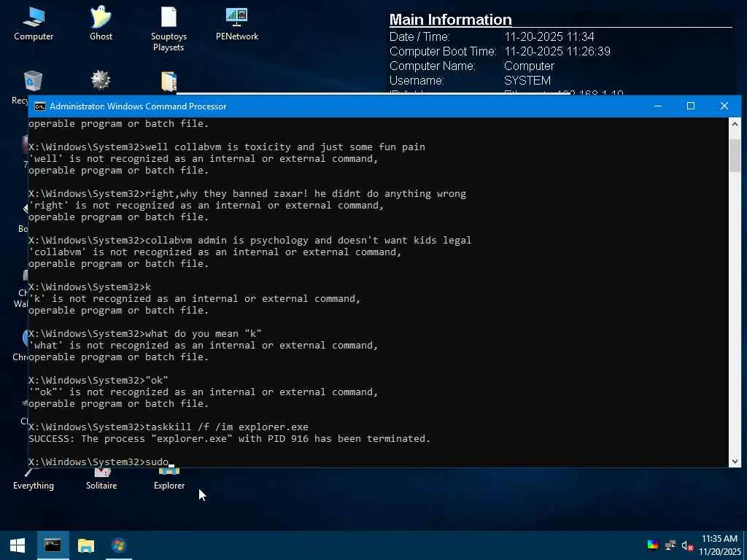Click the 'collabvm admin is psychology' line
The image size is (747, 560).
point(249,241)
